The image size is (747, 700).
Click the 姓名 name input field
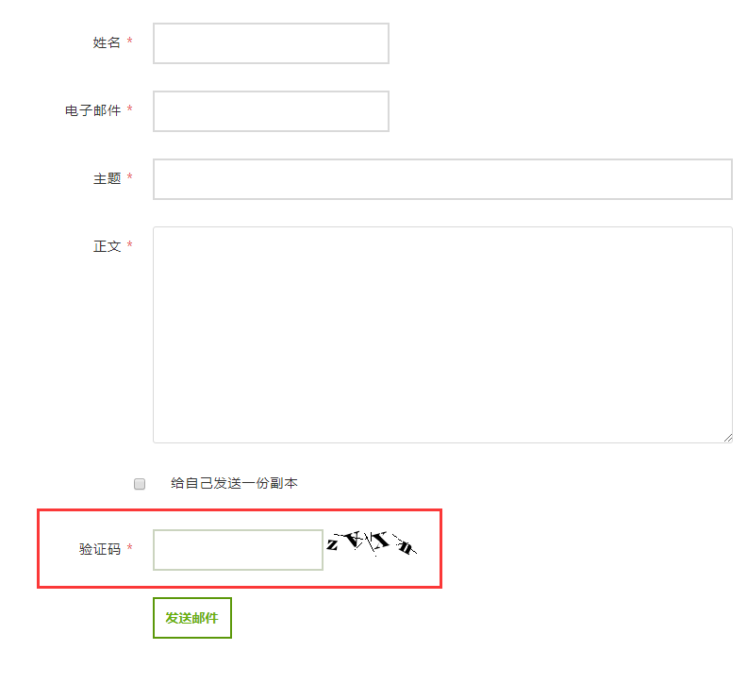tap(271, 43)
